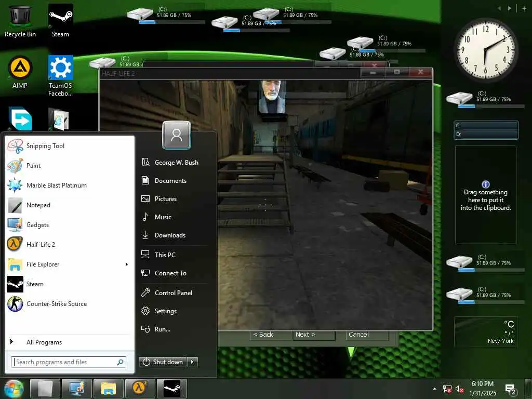532x399 pixels.
Task: Click the network status tray icon
Action: (x=447, y=389)
